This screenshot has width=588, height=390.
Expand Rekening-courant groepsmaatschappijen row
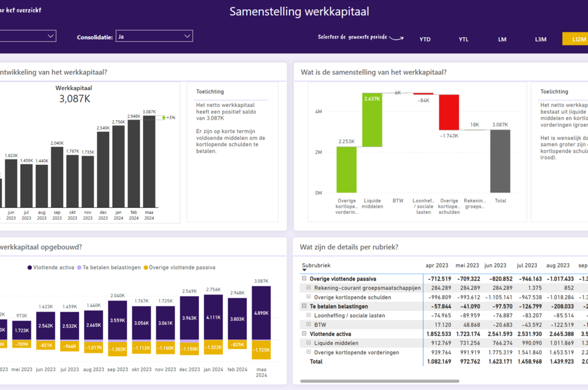click(x=309, y=288)
